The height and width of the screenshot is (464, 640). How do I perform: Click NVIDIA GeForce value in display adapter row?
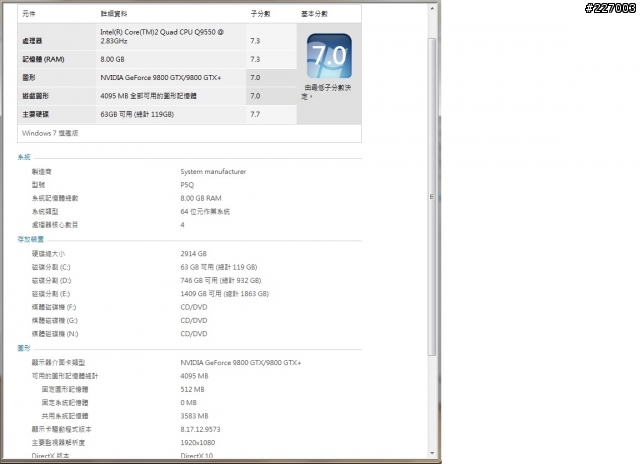point(240,363)
